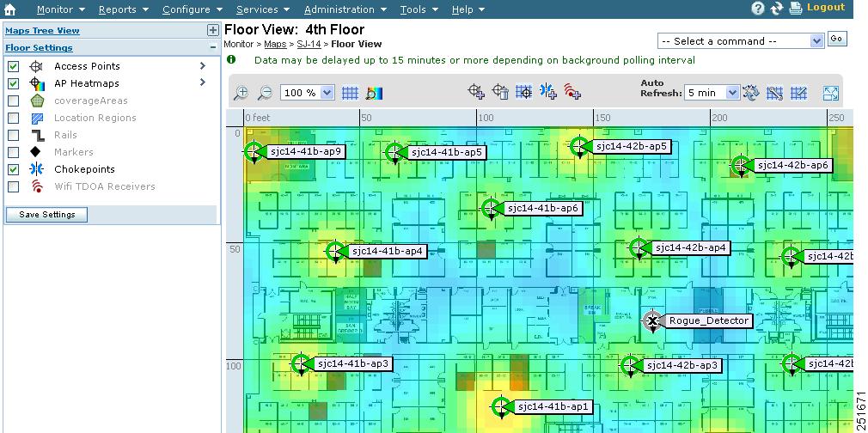Screen dimensions: 868x433
Task: Click the Refresh from network icon
Action: [x=750, y=93]
